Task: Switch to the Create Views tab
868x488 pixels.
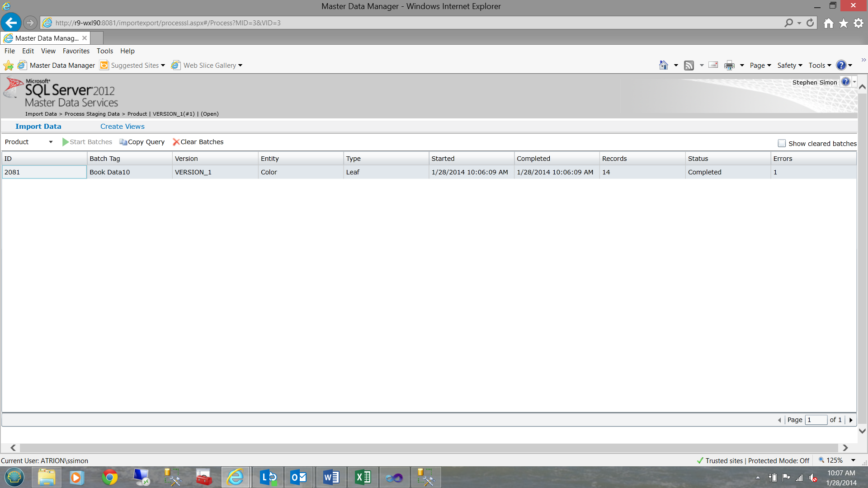Action: (x=122, y=127)
